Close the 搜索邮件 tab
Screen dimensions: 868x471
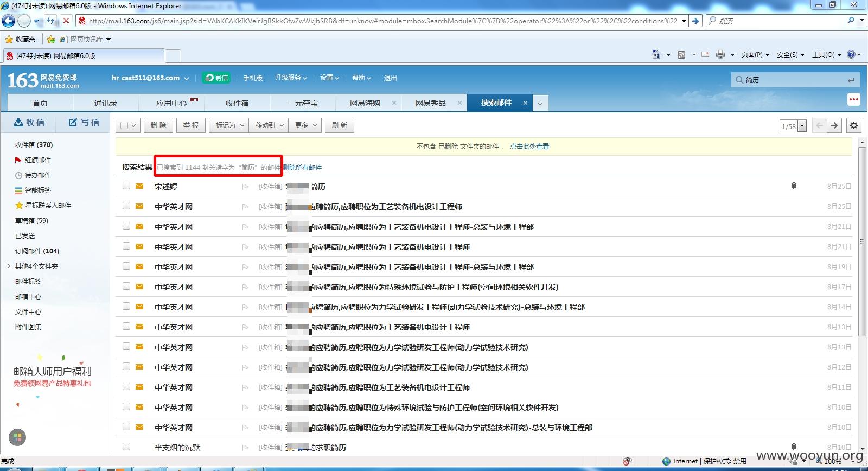click(525, 103)
